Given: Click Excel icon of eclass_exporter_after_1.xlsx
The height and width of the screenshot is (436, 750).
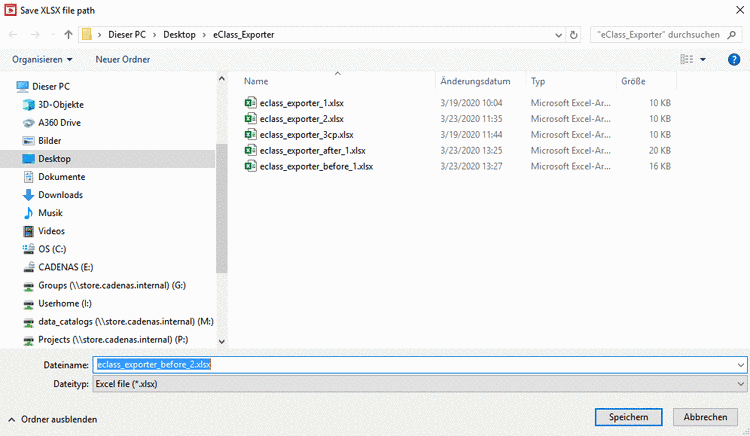Looking at the screenshot, I should pyautogui.click(x=250, y=150).
